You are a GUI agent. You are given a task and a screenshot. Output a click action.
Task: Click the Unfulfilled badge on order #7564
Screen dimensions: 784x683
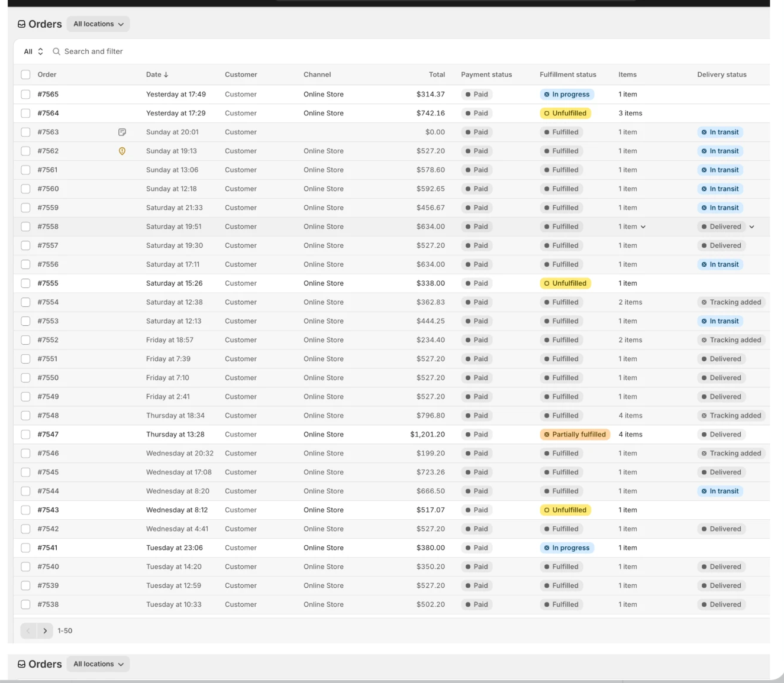[x=565, y=114]
